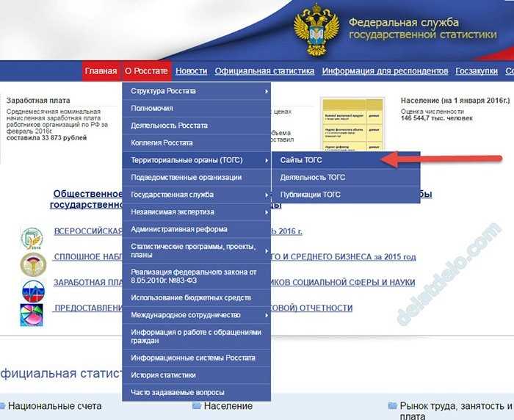Open Реализация федерального закона №83-ФЗ entry
514x420 pixels.
point(196,276)
